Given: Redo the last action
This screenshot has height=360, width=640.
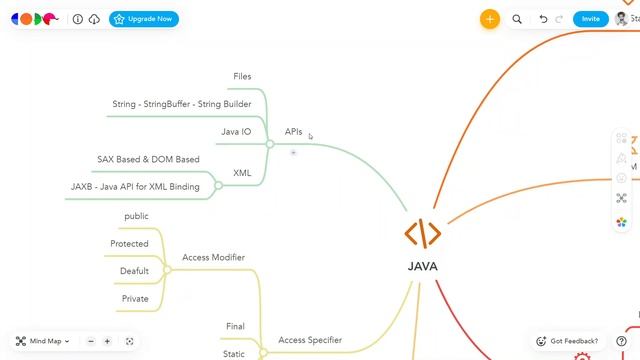Looking at the screenshot, I should click(x=559, y=19).
